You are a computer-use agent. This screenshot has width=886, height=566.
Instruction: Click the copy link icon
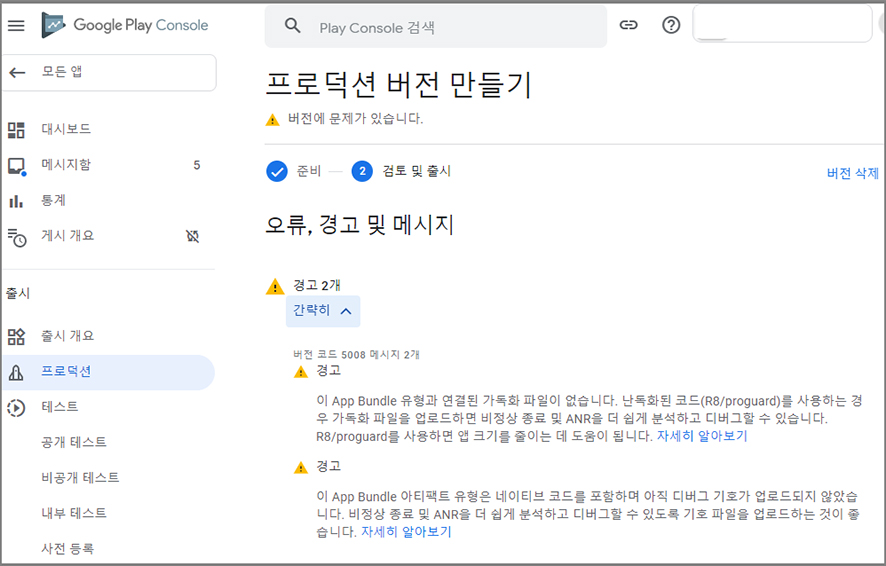click(628, 26)
